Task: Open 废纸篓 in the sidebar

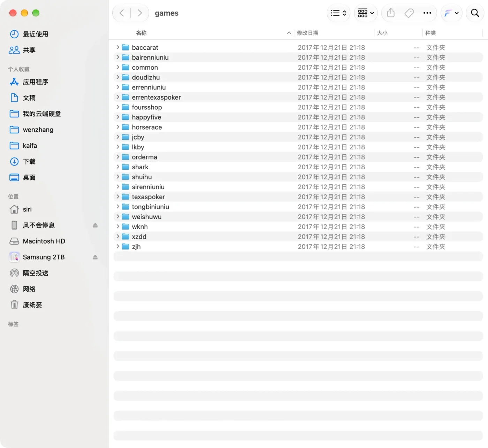Action: (26, 305)
